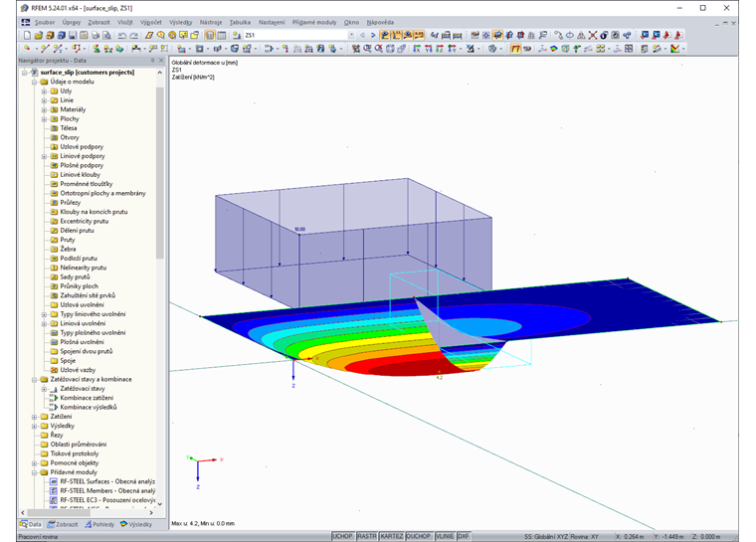
Task: Click the New model icon
Action: (x=28, y=35)
